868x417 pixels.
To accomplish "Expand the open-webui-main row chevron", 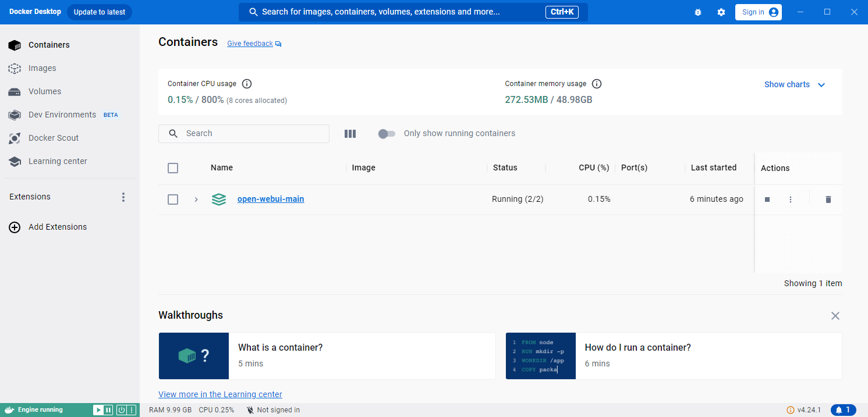I will pyautogui.click(x=196, y=199).
